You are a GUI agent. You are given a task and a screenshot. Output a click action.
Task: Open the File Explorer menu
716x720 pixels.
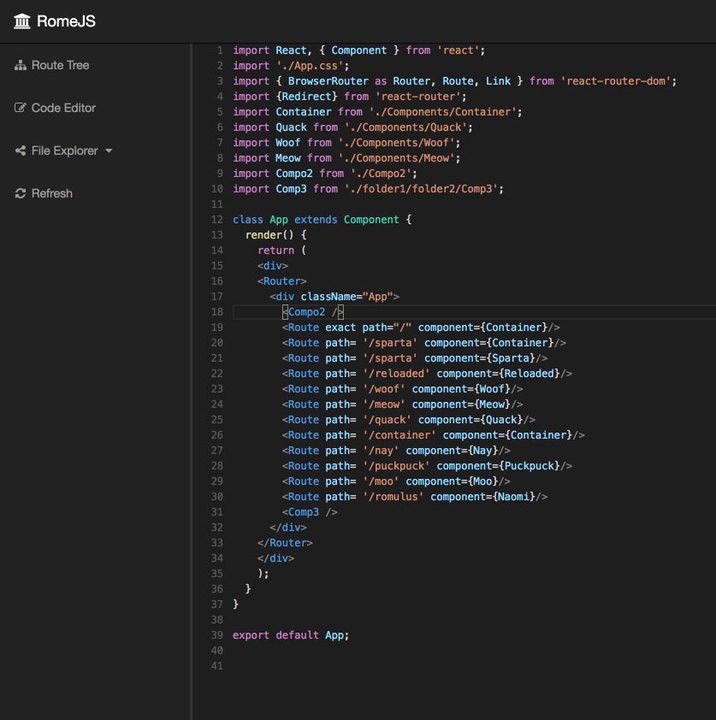(64, 151)
